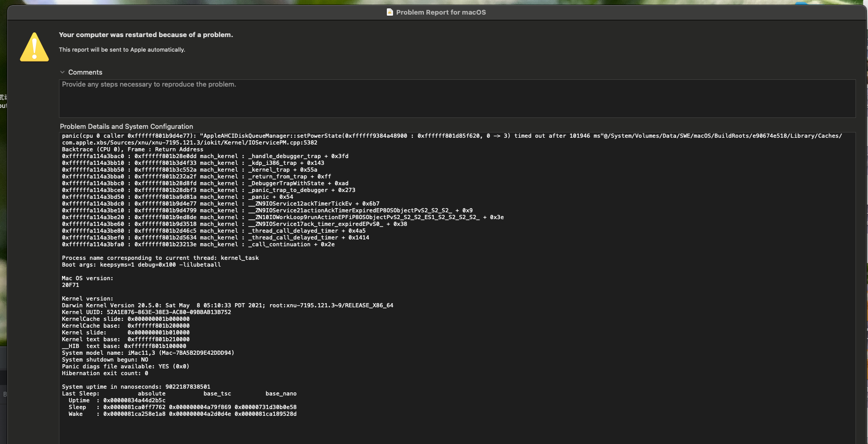Click the 'Kernel UUID' line
868x444 pixels.
146,312
